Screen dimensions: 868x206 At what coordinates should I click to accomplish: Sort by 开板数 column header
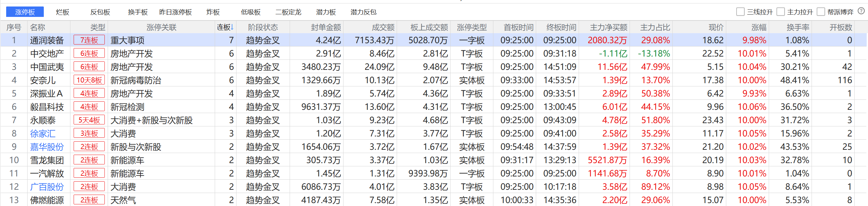[x=841, y=27]
